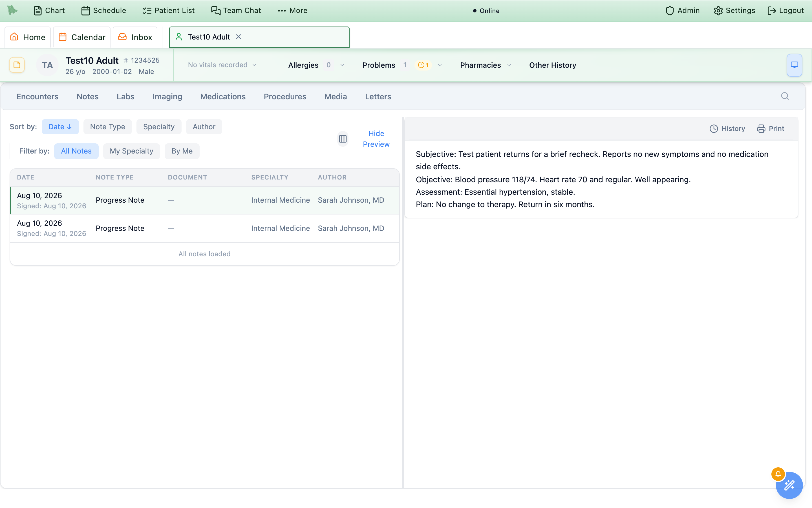This screenshot has height=508, width=812.
Task: Open the Admin section
Action: [683, 10]
